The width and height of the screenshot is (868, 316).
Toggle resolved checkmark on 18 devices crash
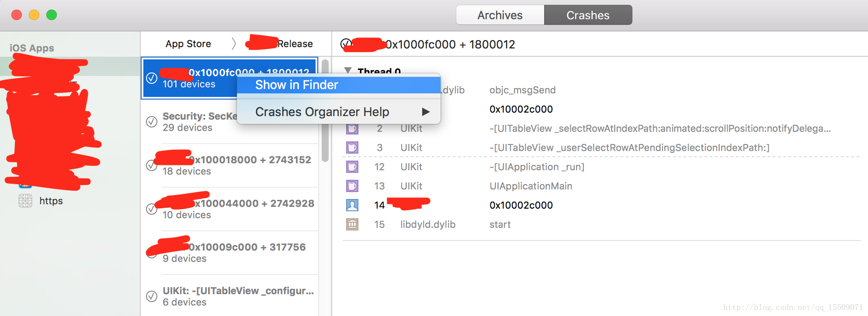(x=152, y=165)
